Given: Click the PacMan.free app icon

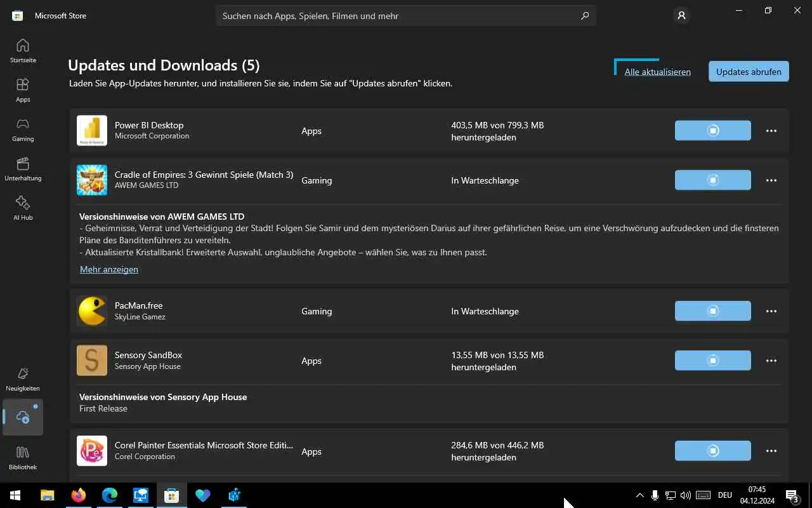Looking at the screenshot, I should pyautogui.click(x=92, y=311).
